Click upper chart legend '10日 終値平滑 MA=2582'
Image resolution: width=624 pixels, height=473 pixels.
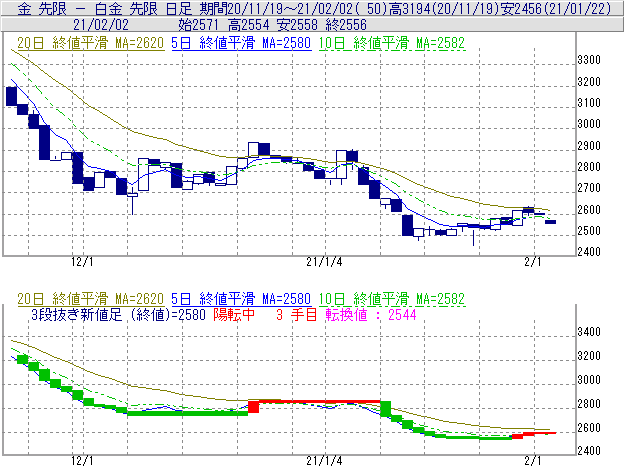pyautogui.click(x=392, y=43)
